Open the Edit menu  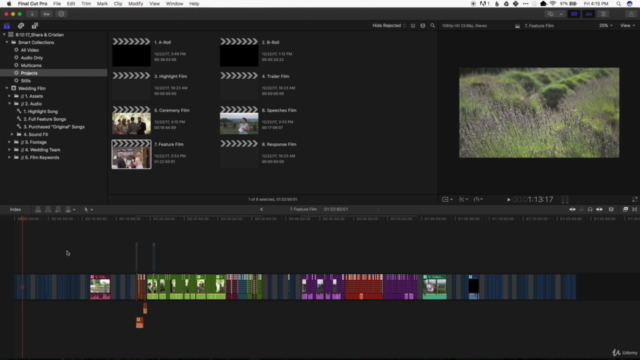(x=71, y=4)
